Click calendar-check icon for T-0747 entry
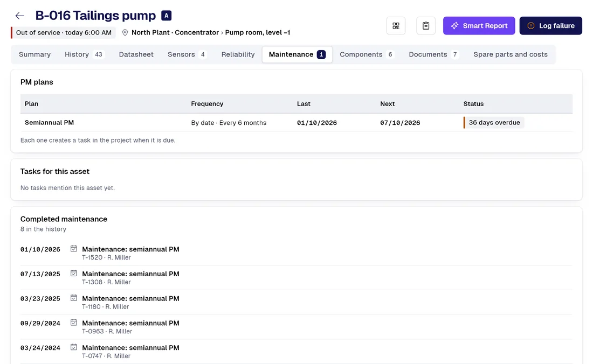This screenshot has width=593, height=364. pyautogui.click(x=74, y=347)
